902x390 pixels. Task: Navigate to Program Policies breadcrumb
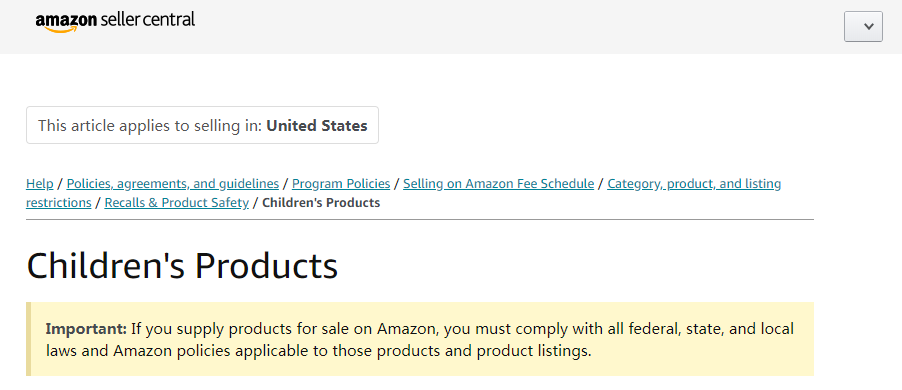click(x=341, y=183)
